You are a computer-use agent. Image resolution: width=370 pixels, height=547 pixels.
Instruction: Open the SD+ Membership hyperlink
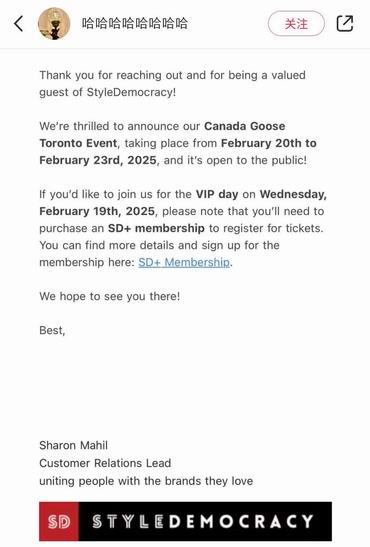[184, 262]
